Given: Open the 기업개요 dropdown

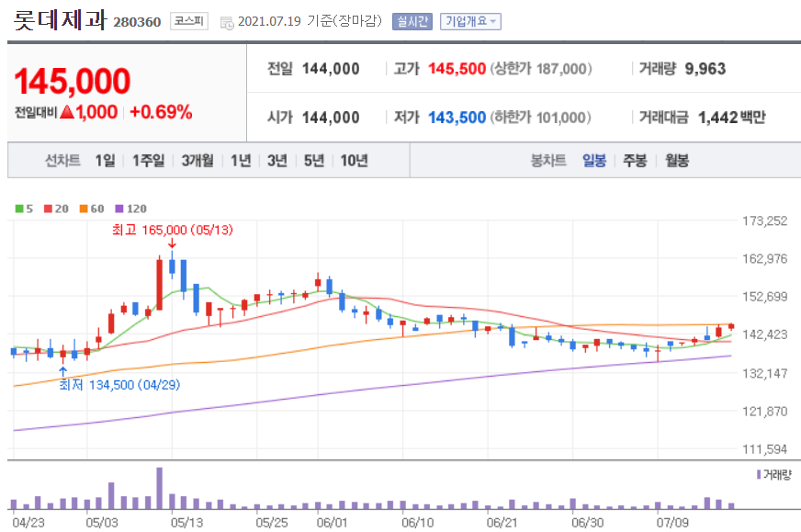Looking at the screenshot, I should [x=470, y=21].
